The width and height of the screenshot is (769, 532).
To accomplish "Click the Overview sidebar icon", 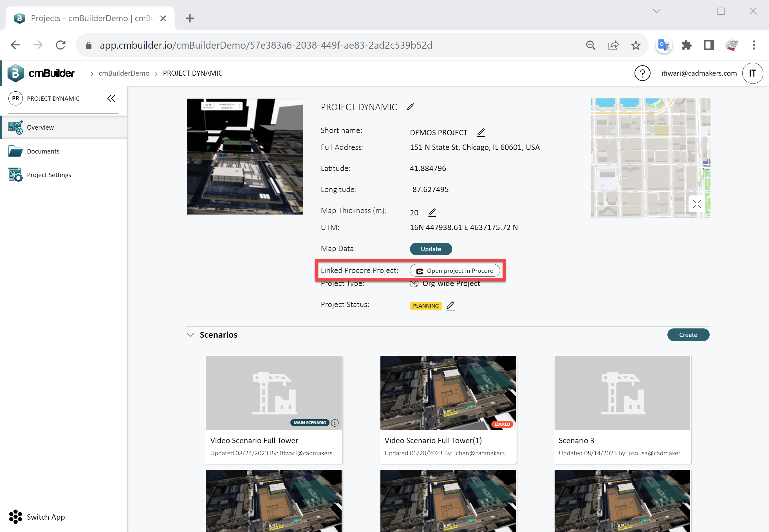I will coord(15,127).
